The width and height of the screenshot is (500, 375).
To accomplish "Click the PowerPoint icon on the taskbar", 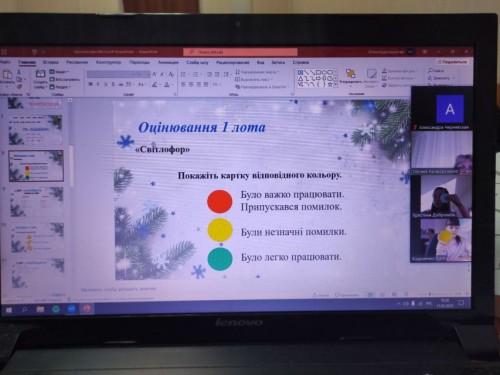I will click(87, 309).
